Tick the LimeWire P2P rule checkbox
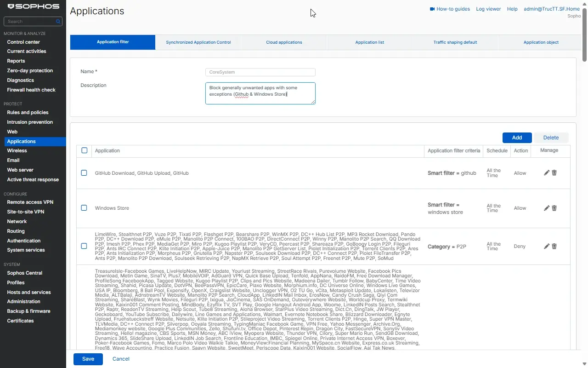The width and height of the screenshot is (588, 368). 84,246
